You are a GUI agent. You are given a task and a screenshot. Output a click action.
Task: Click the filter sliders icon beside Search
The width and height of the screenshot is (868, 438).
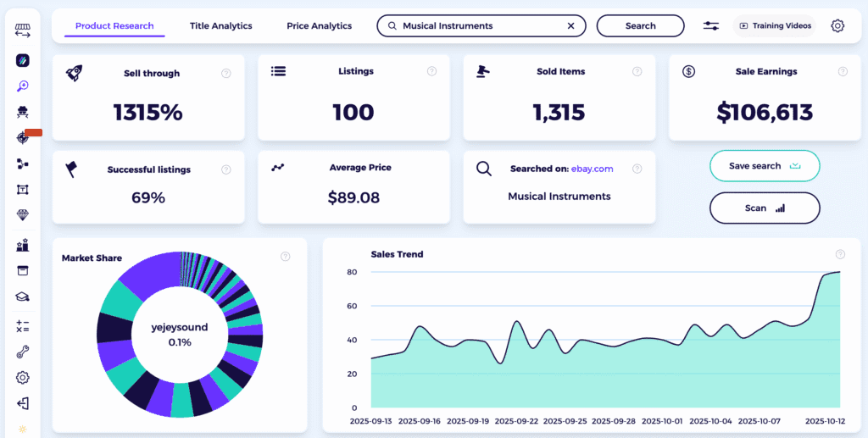[711, 26]
